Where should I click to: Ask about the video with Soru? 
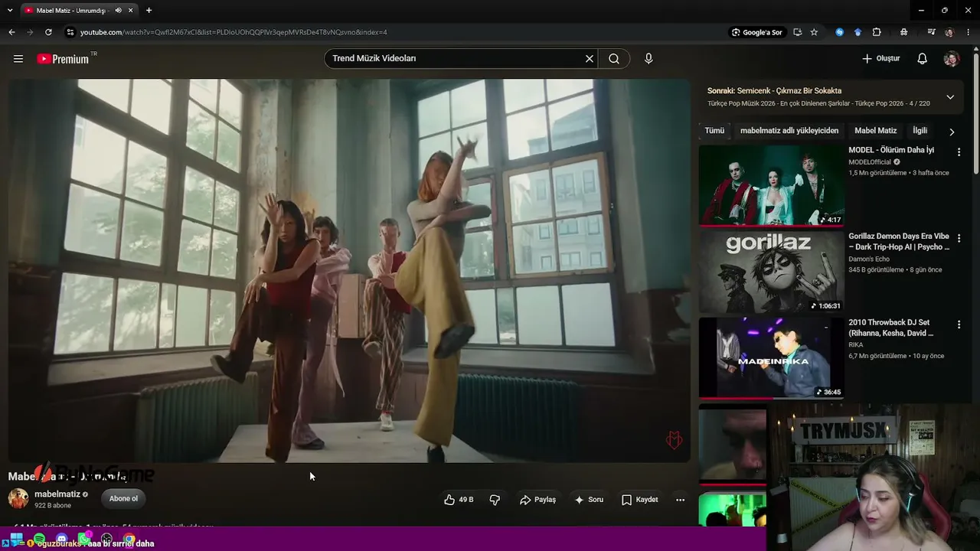(x=589, y=500)
